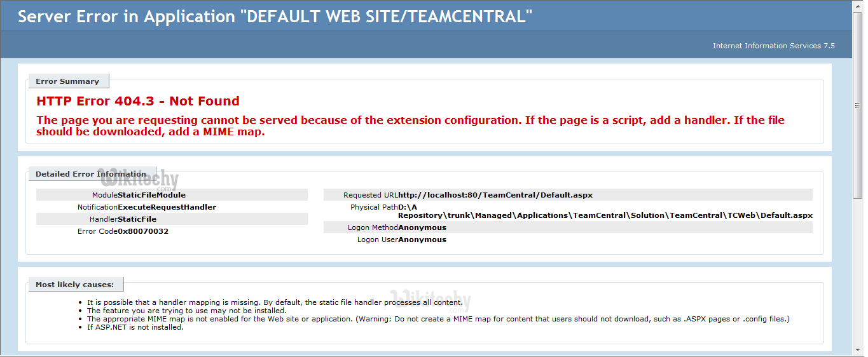Click the Requested URL field label
This screenshot has height=357, width=868.
(371, 195)
